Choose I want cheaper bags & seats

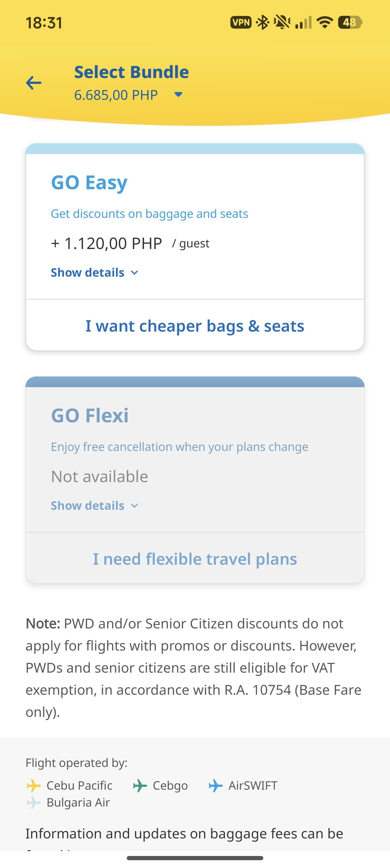(195, 326)
